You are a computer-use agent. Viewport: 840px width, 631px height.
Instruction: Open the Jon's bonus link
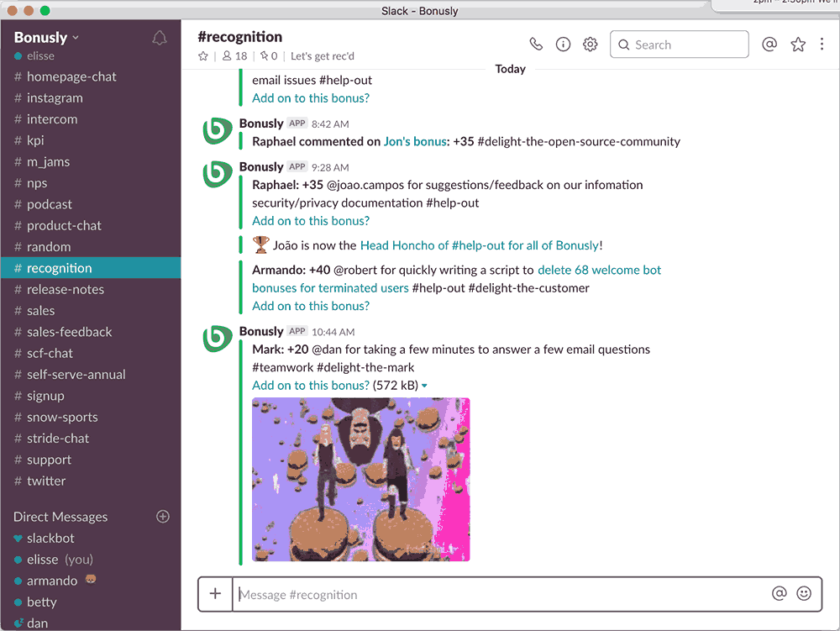click(x=415, y=141)
